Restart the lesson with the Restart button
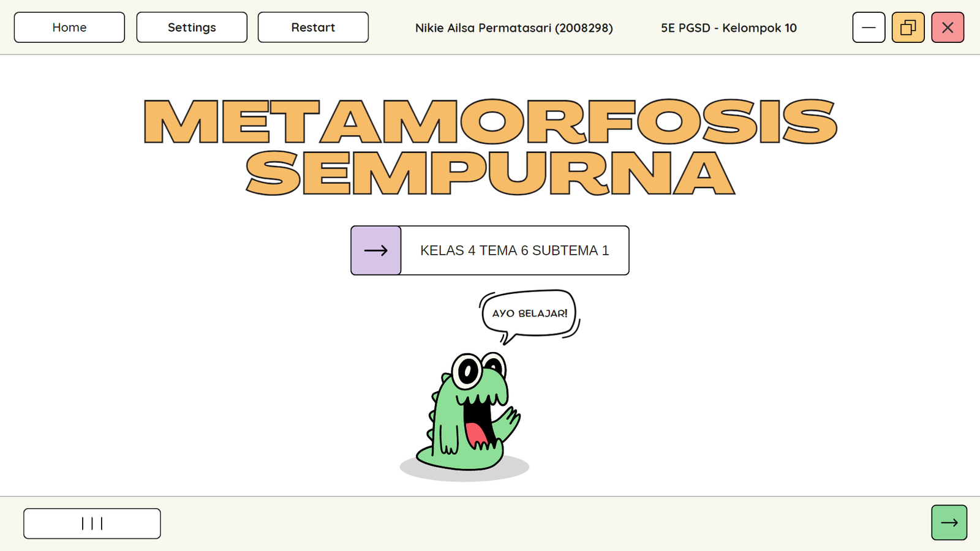980x551 pixels. tap(313, 28)
